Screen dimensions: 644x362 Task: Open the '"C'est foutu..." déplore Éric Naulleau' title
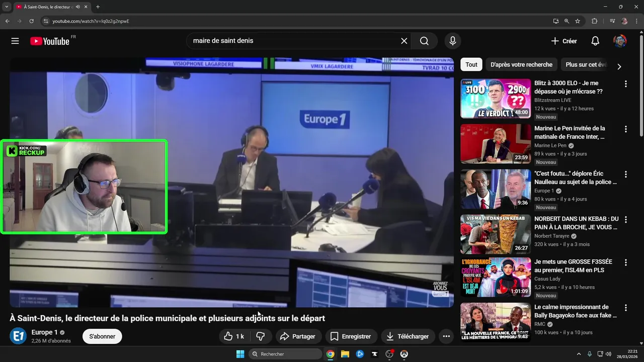pos(576,177)
